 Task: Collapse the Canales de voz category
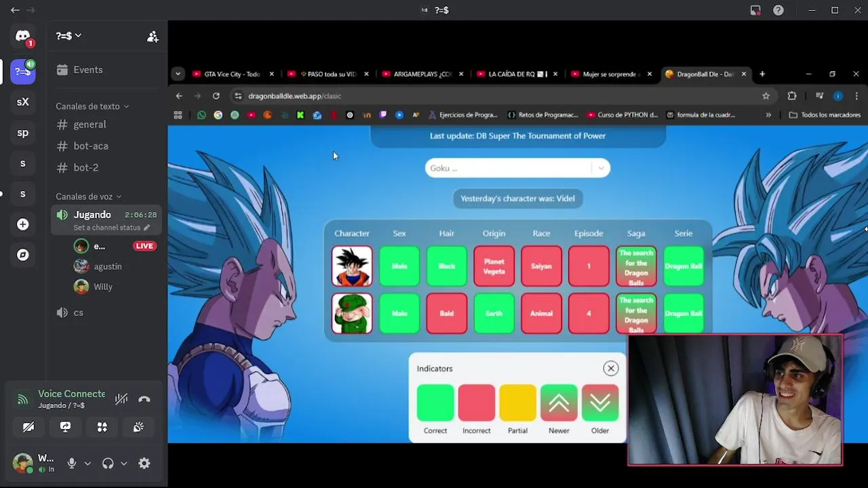pos(89,197)
